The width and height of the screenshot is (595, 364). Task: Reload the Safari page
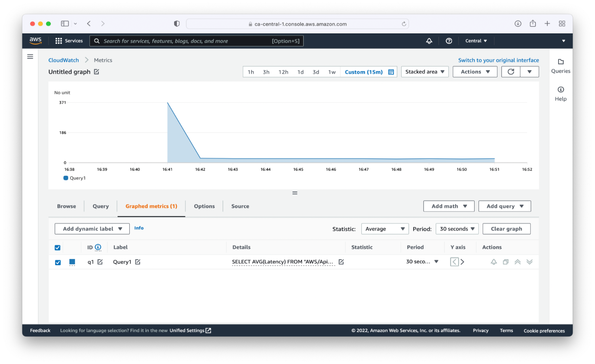pyautogui.click(x=404, y=24)
